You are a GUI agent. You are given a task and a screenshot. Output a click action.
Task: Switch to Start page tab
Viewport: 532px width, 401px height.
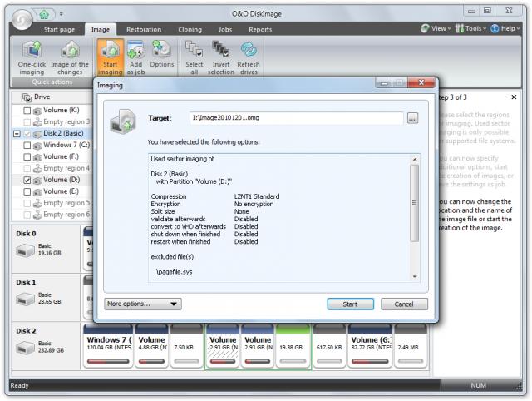click(59, 30)
